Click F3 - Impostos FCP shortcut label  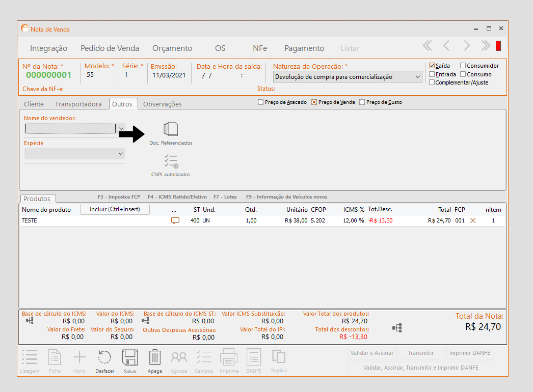tap(119, 197)
